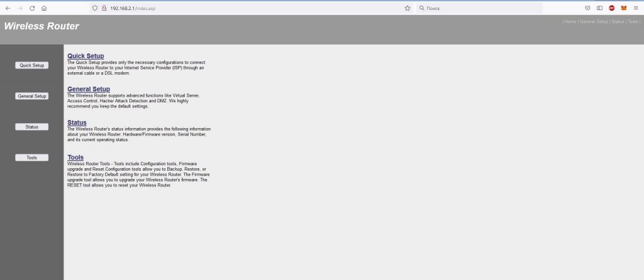
Task: Open the General Setup heading link
Action: point(89,89)
